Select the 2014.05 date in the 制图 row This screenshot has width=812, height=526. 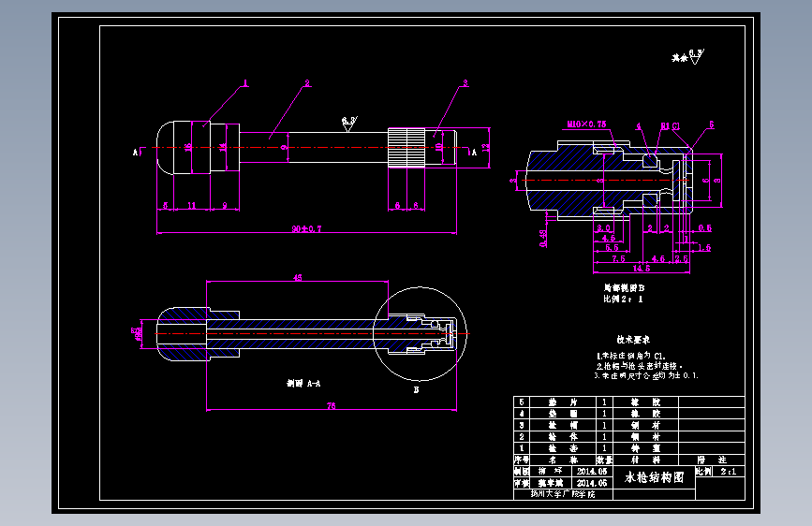coord(592,472)
